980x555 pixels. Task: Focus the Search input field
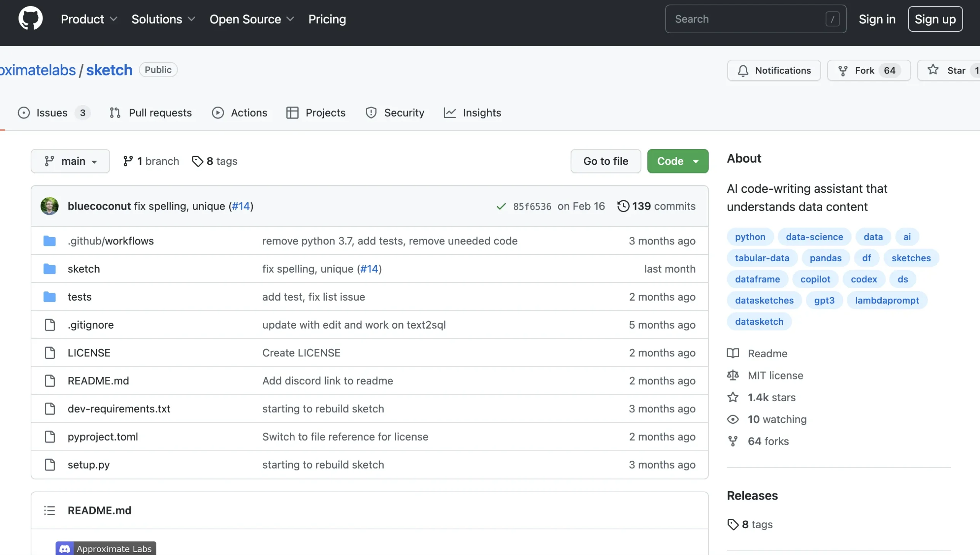tap(746, 19)
